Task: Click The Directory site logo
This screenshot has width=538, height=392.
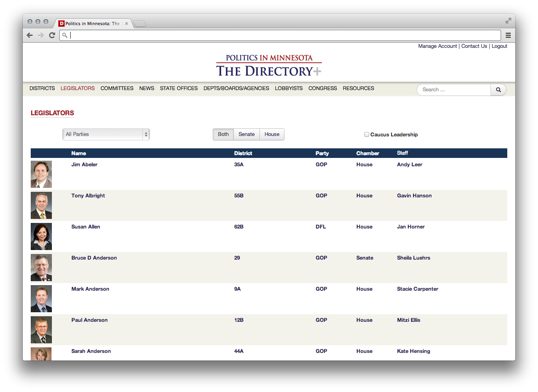Action: coord(269,65)
